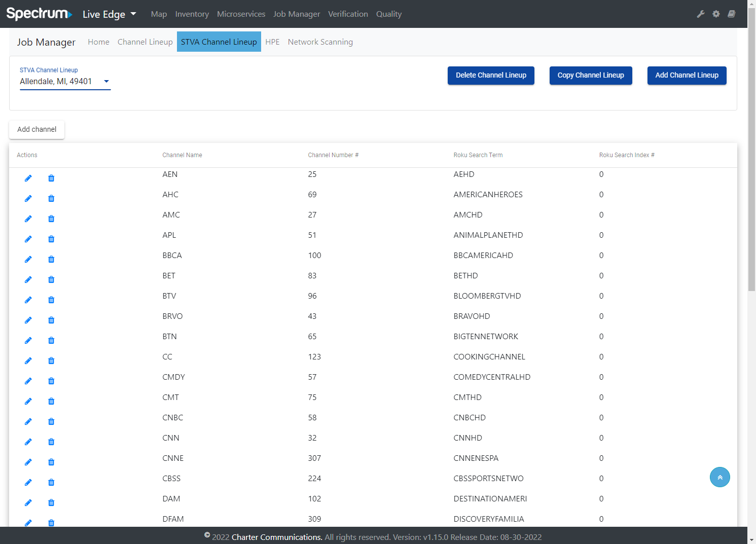The image size is (756, 544).
Task: Follow the Charter Communications footer link
Action: pyautogui.click(x=277, y=537)
